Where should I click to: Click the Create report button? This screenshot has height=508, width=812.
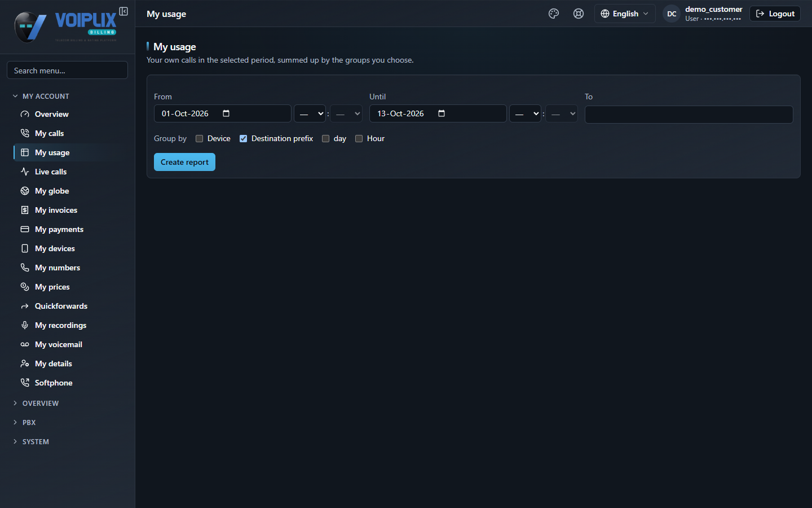tap(184, 162)
